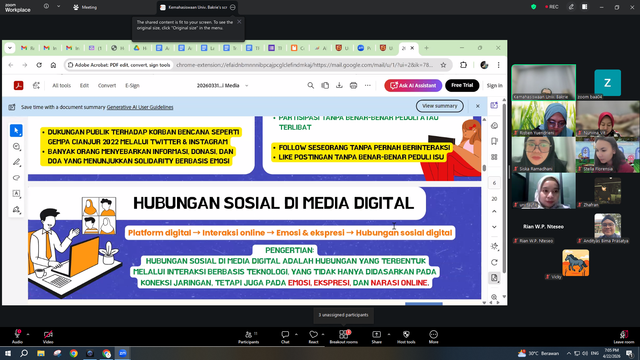Open Generative AI User Guidelines link
The width and height of the screenshot is (640, 360).
[140, 107]
